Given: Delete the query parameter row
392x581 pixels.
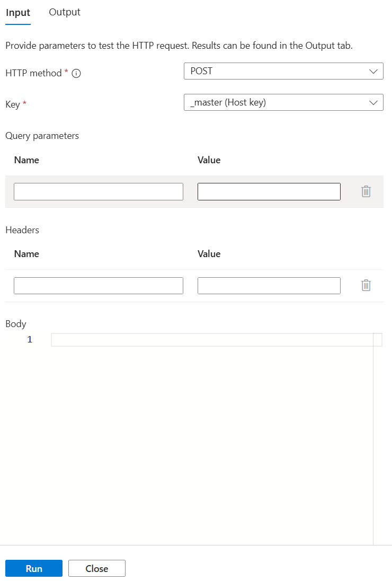Looking at the screenshot, I should tap(366, 191).
